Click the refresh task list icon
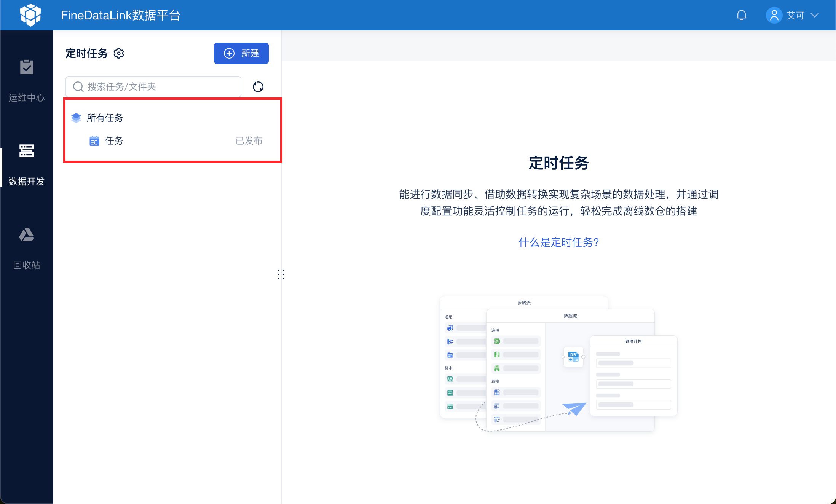The width and height of the screenshot is (836, 504). point(258,87)
